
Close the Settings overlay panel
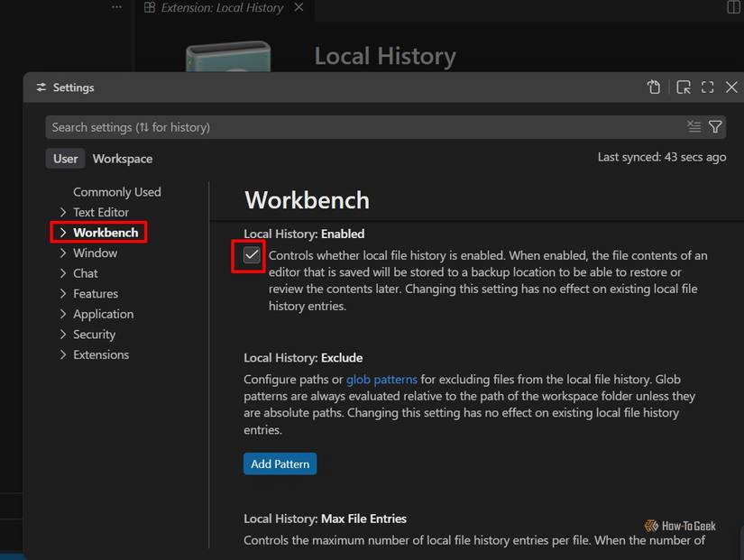pyautogui.click(x=731, y=87)
